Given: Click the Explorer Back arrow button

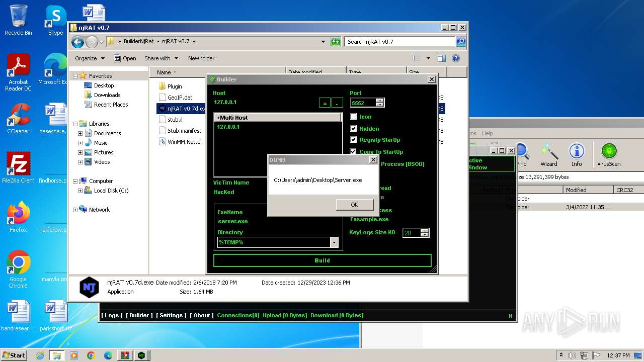Looking at the screenshot, I should point(77,42).
